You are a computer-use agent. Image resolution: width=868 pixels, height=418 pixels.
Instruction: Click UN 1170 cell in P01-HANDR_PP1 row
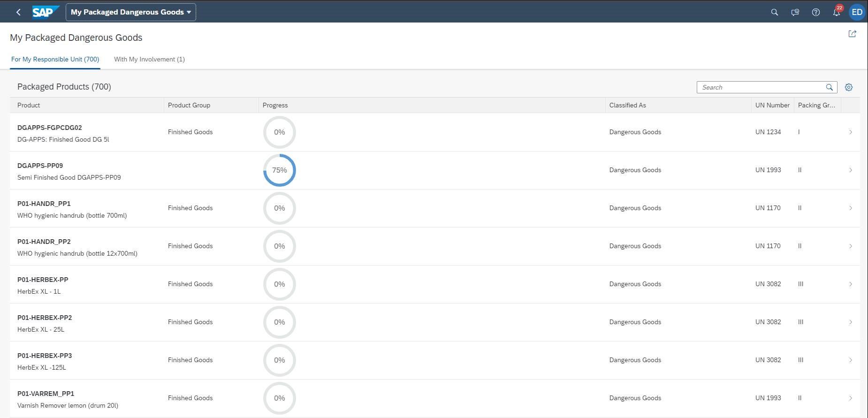tap(768, 208)
